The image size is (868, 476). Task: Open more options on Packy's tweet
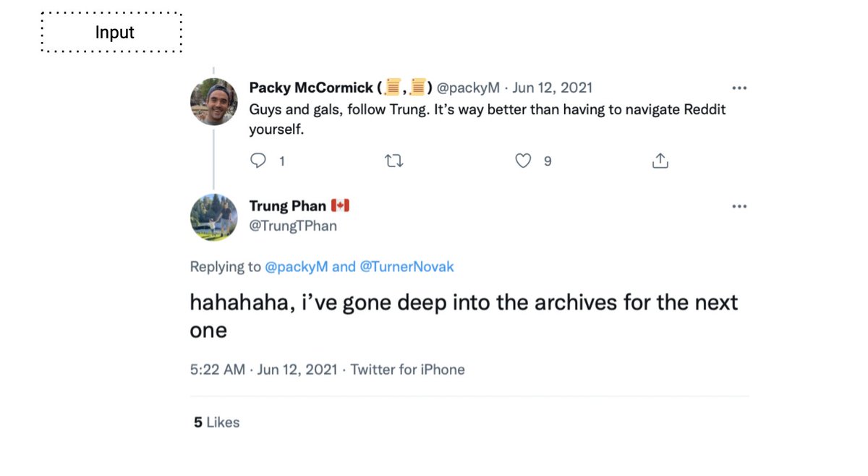739,88
